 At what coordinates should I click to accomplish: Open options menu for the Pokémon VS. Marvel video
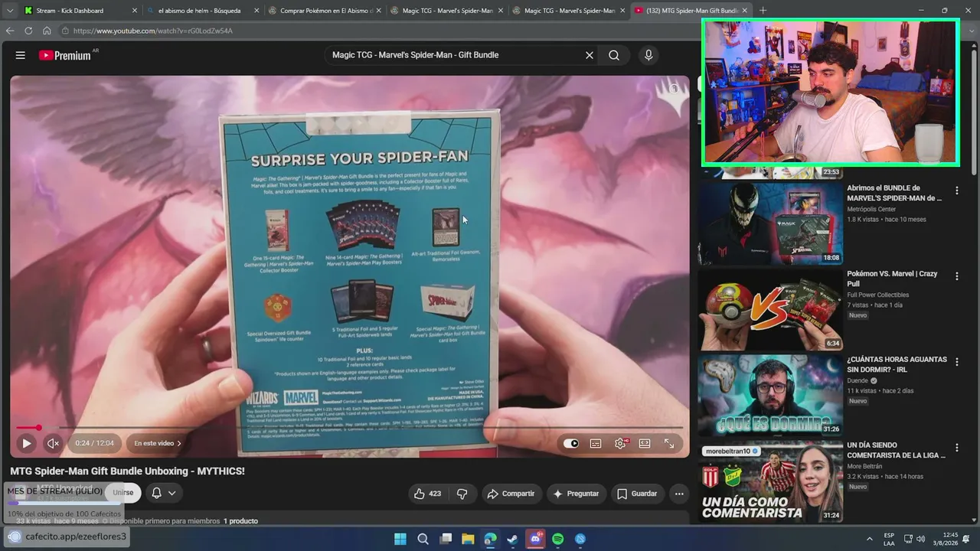(x=956, y=276)
